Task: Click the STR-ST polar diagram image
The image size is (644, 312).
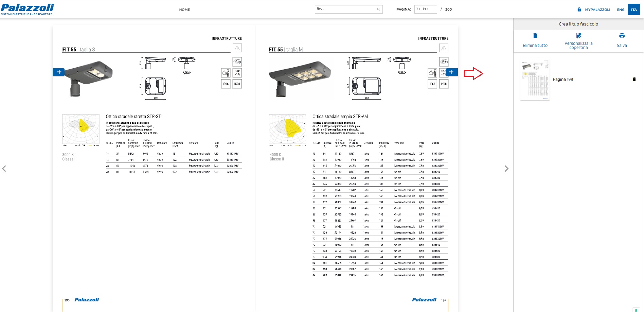Action: (x=81, y=130)
